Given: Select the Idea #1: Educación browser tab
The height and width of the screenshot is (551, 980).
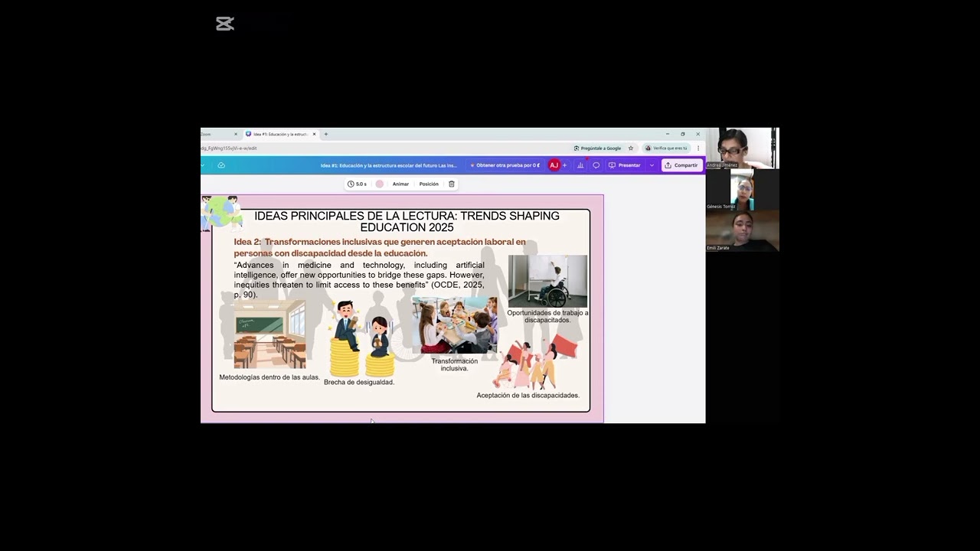Looking at the screenshot, I should tap(280, 134).
